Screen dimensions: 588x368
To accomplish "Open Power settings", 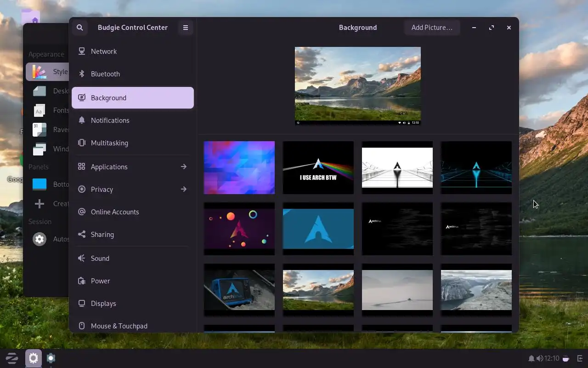I will pos(133,281).
